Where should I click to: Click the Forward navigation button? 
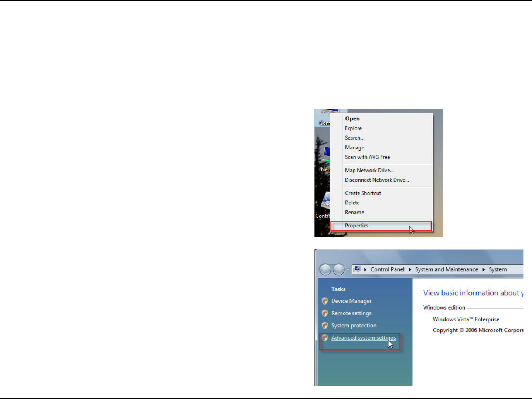tap(338, 269)
